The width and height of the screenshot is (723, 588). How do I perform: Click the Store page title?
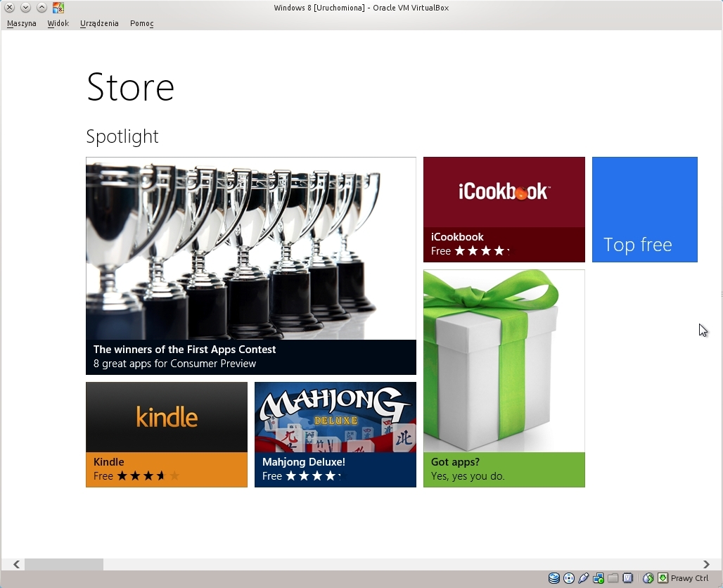click(131, 87)
